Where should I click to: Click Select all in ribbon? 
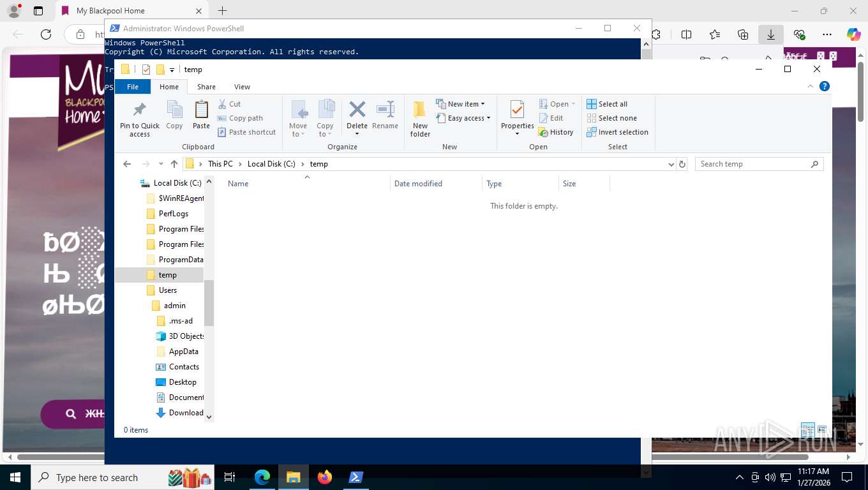point(608,104)
